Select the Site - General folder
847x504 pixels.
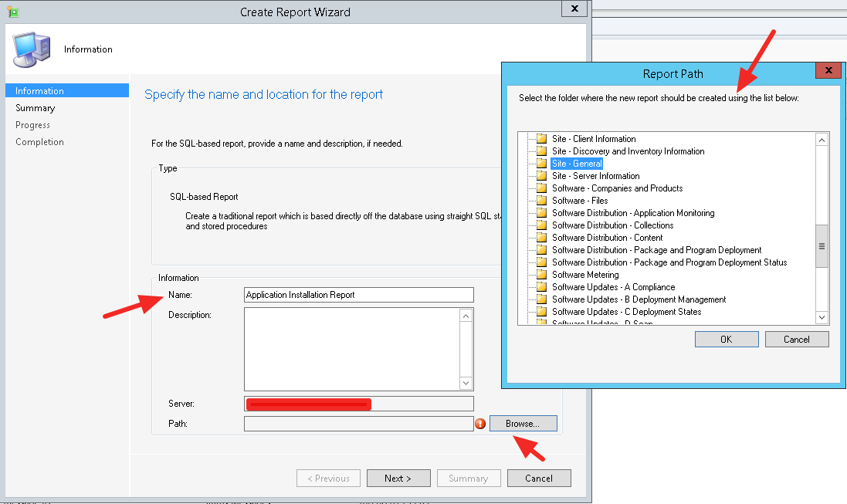point(577,164)
